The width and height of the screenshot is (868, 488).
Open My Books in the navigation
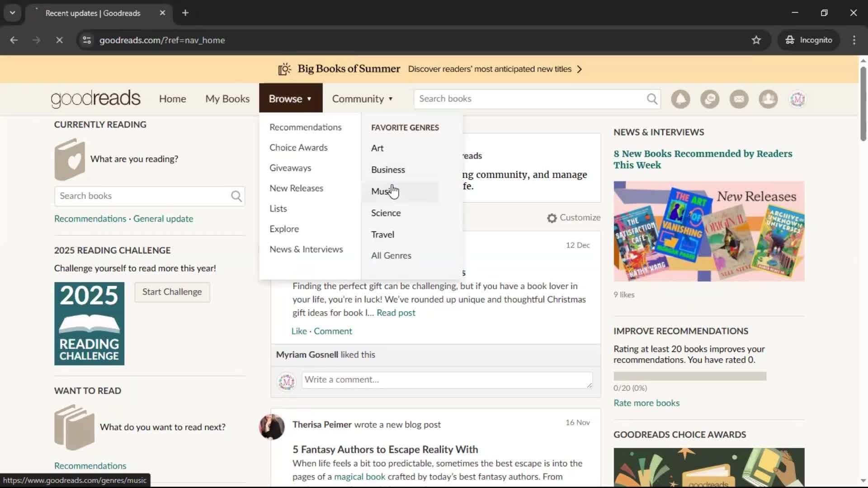(x=227, y=99)
